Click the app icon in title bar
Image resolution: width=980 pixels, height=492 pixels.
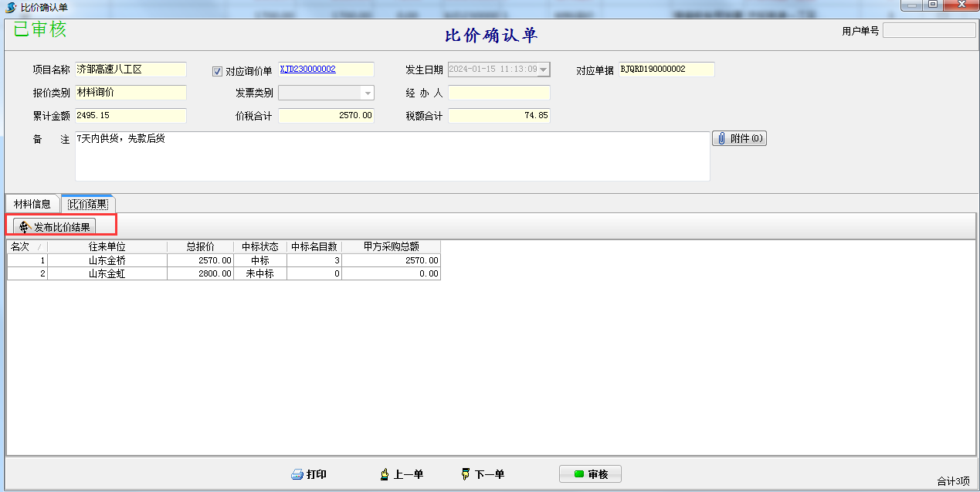pos(11,7)
